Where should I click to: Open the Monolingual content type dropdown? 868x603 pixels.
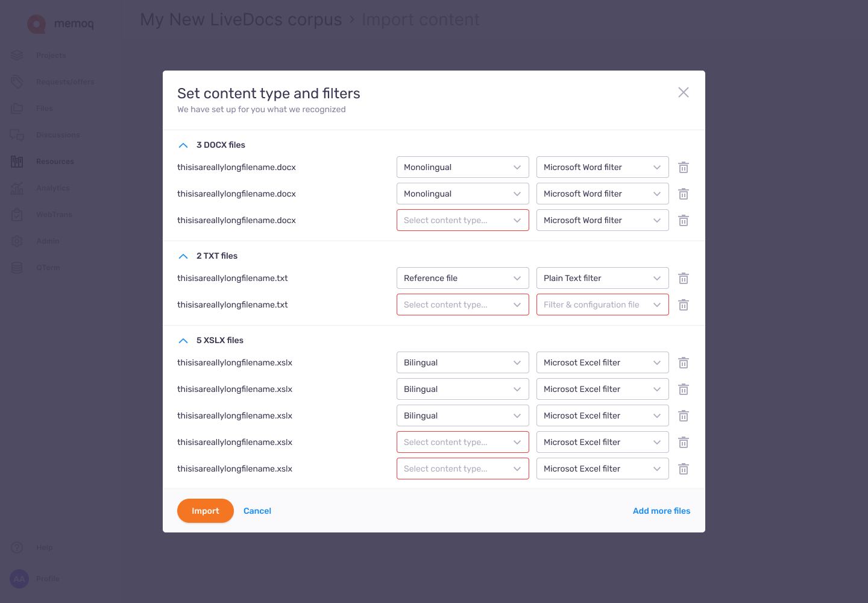[x=462, y=167]
